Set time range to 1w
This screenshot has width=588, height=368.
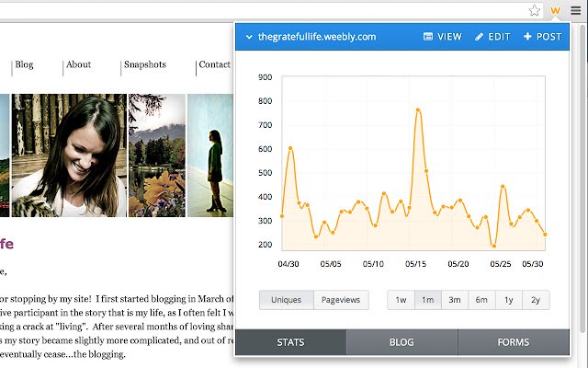[x=401, y=300]
